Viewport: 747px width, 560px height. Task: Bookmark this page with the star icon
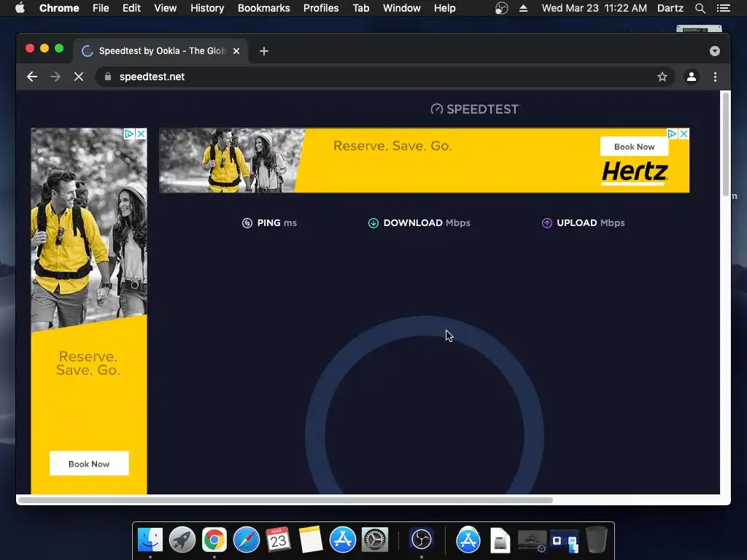coord(662,77)
